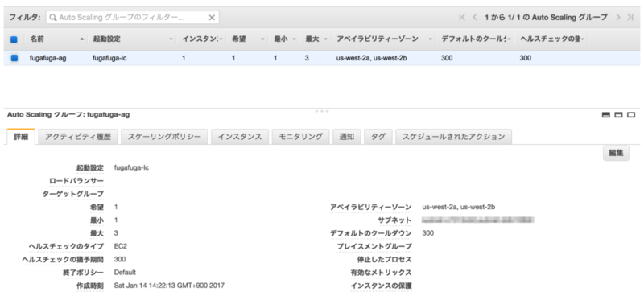
Task: Click the search magnifier icon in filter
Action: [x=53, y=18]
